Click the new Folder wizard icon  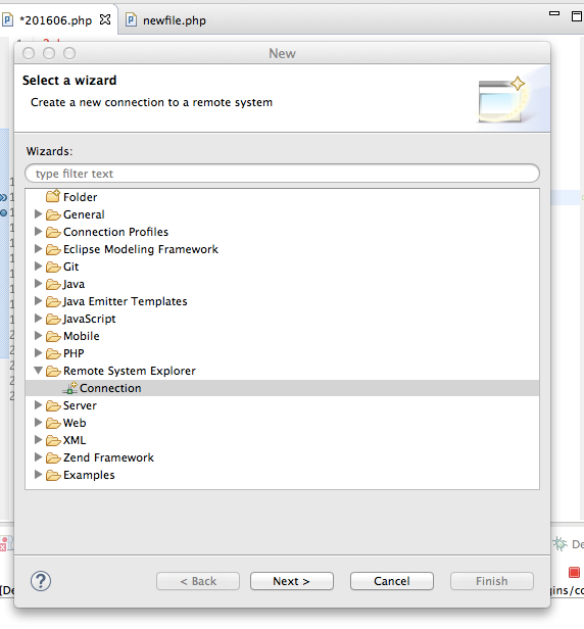pos(53,196)
